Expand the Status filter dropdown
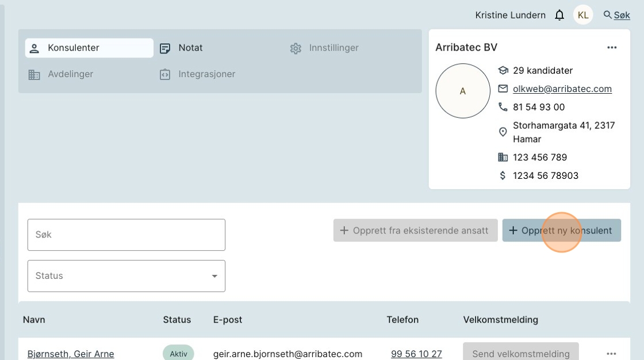The width and height of the screenshot is (644, 360). click(x=126, y=276)
